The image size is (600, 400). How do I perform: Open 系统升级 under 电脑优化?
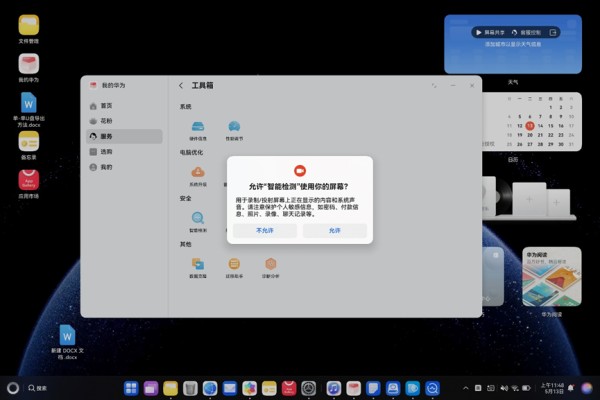pos(198,176)
